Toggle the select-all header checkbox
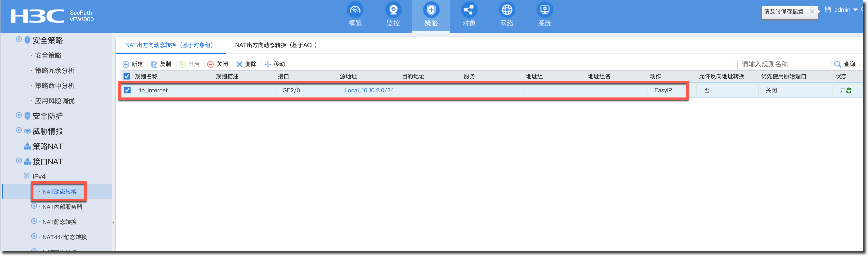This screenshot has width=868, height=256. [127, 76]
